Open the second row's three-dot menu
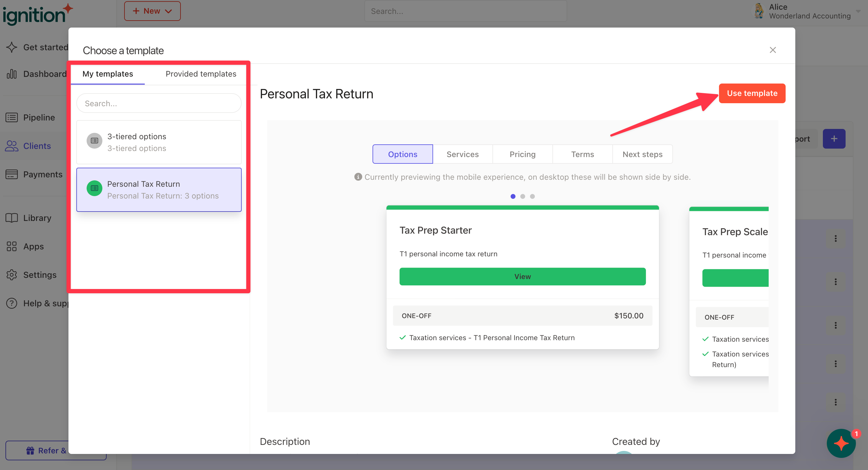Screen dimensions: 868x470 [836, 282]
